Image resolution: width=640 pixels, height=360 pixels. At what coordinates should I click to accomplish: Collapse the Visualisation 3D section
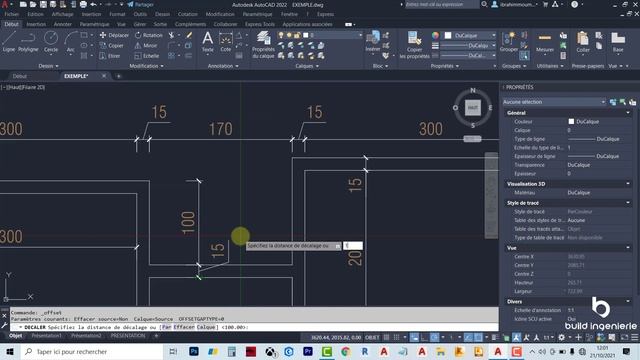tap(628, 184)
